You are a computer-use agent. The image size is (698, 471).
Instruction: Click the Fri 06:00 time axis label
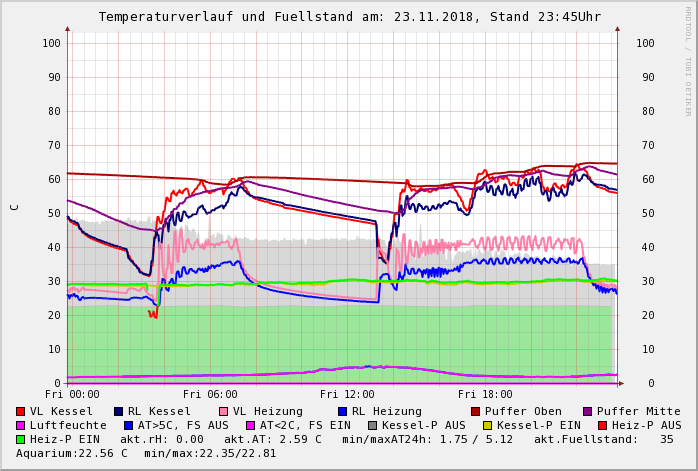[210, 395]
